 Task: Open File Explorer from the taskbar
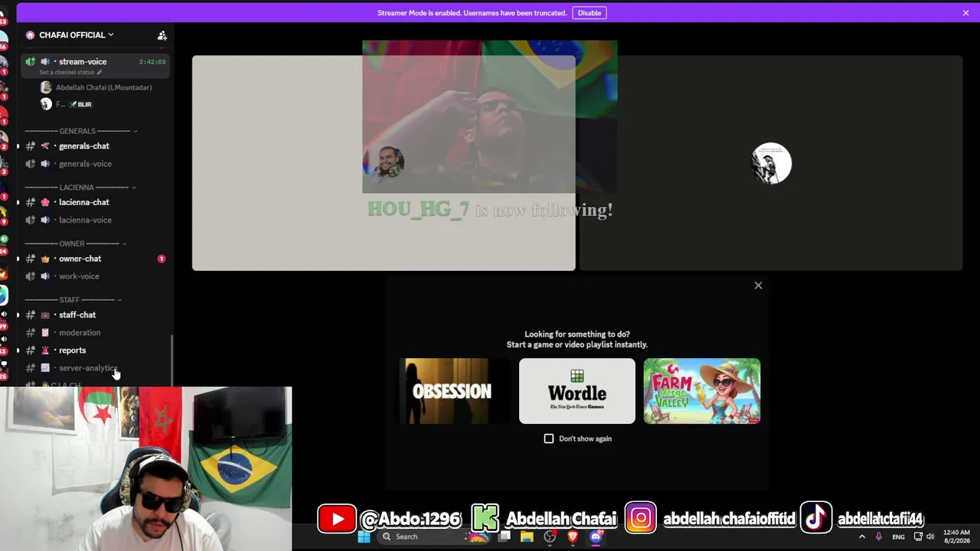pyautogui.click(x=527, y=536)
